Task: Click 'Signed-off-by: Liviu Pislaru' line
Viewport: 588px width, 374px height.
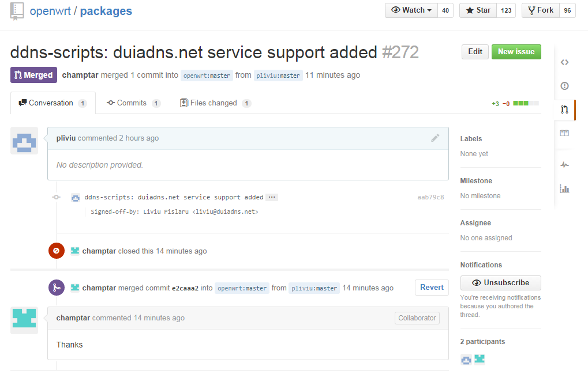Action: point(174,211)
